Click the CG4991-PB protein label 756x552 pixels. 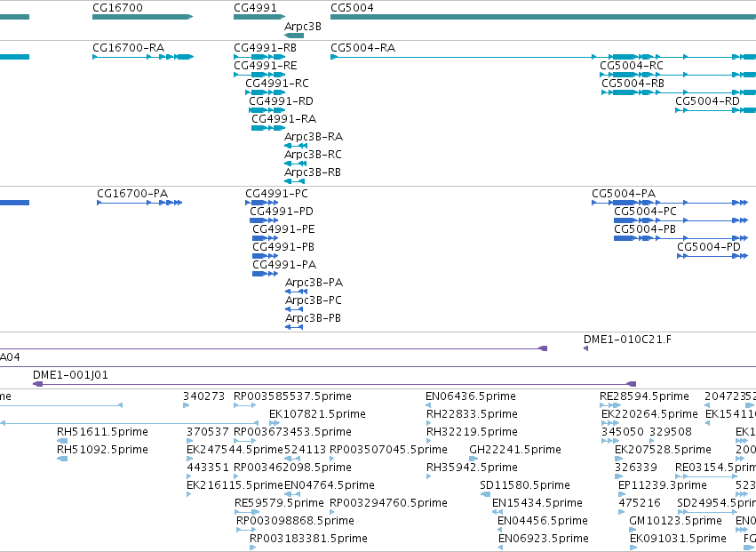[x=283, y=247]
